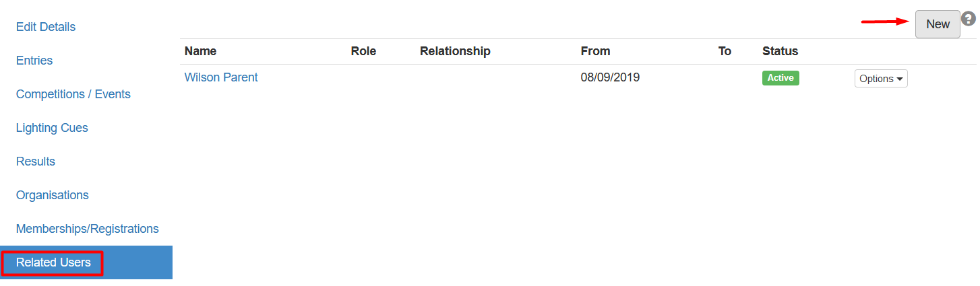Click the 08/09/2019 From date cell
Image resolution: width=980 pixels, height=286 pixels.
click(610, 77)
